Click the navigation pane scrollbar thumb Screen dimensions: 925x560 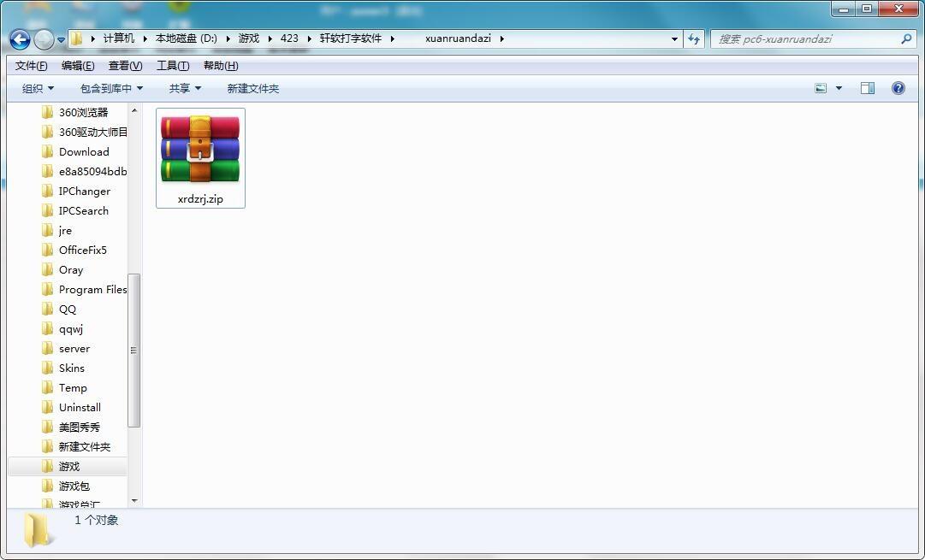click(133, 351)
